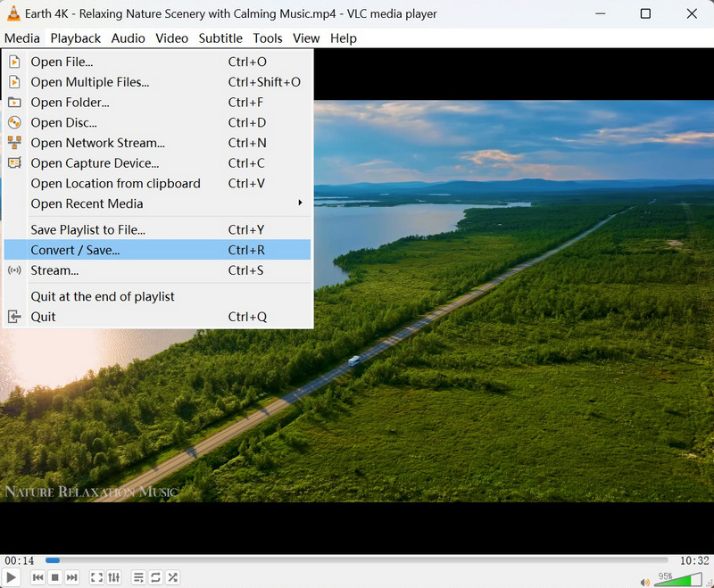Select Save Playlist to File... entry

pyautogui.click(x=158, y=229)
